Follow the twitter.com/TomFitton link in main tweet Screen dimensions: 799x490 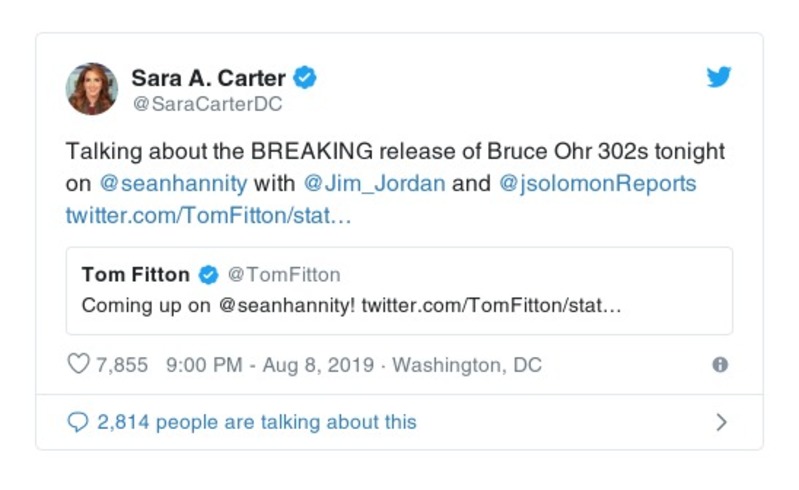(208, 215)
